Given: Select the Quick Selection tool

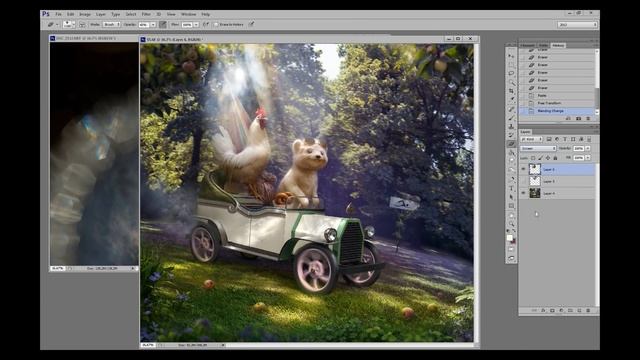Looking at the screenshot, I should pyautogui.click(x=511, y=82).
